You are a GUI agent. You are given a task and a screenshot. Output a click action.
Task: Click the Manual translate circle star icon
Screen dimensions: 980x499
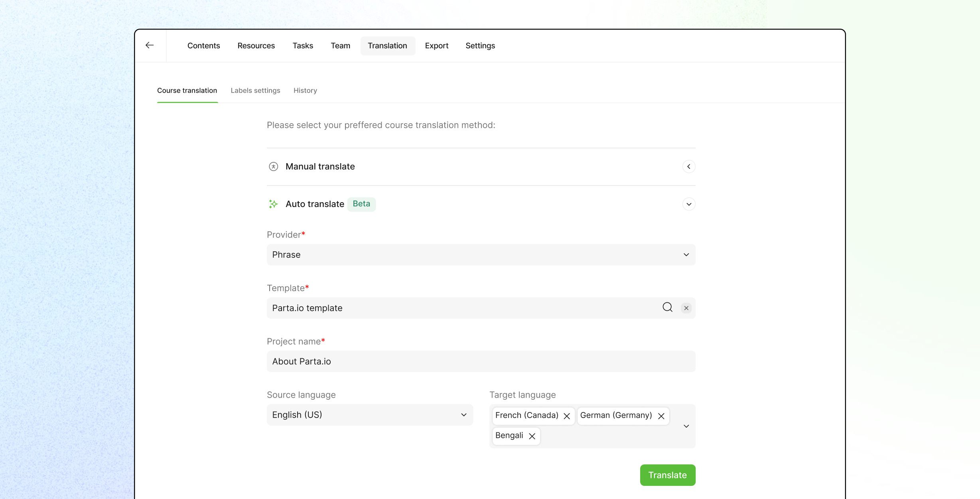tap(273, 166)
